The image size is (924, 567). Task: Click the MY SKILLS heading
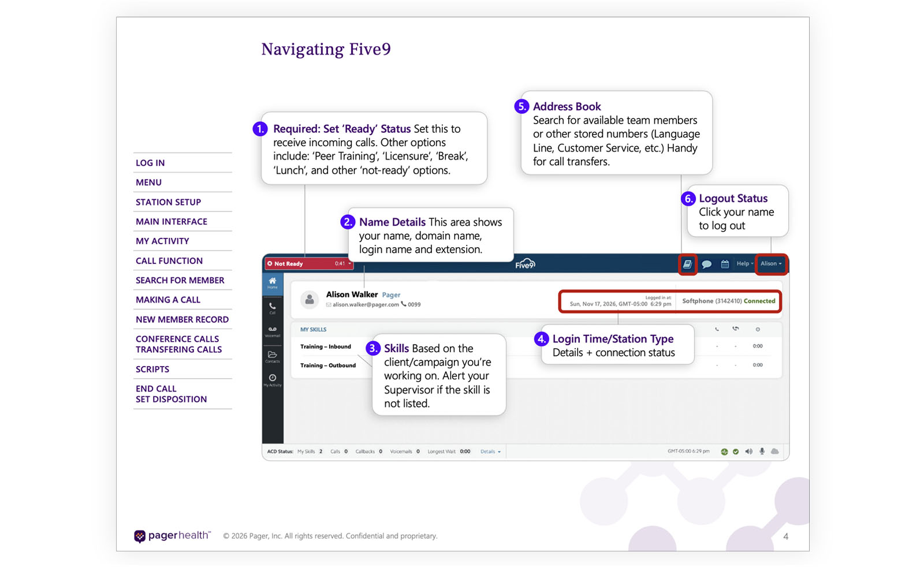(313, 330)
